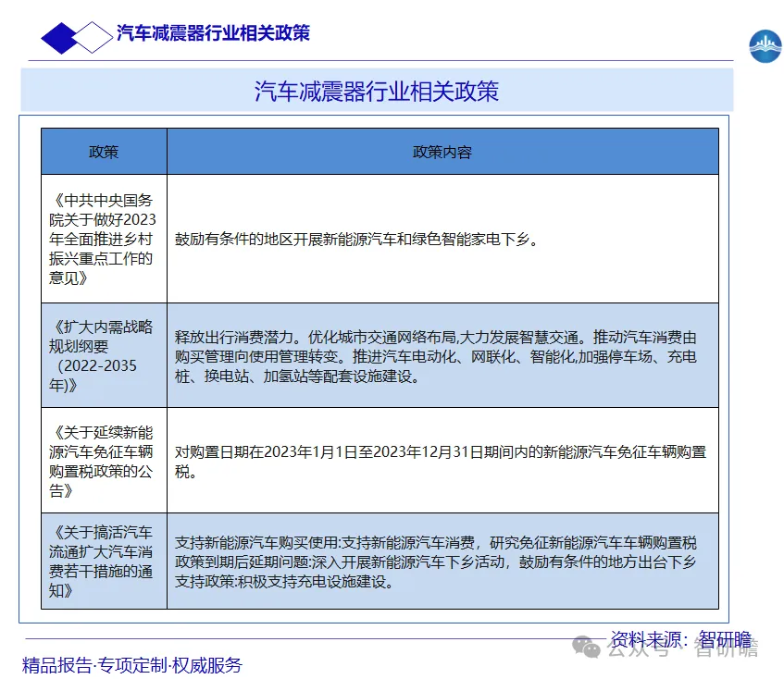Screen dimensions: 784x679
Task: Click the large banner title 汽车减震器行业相关政策
Action: click(377, 91)
